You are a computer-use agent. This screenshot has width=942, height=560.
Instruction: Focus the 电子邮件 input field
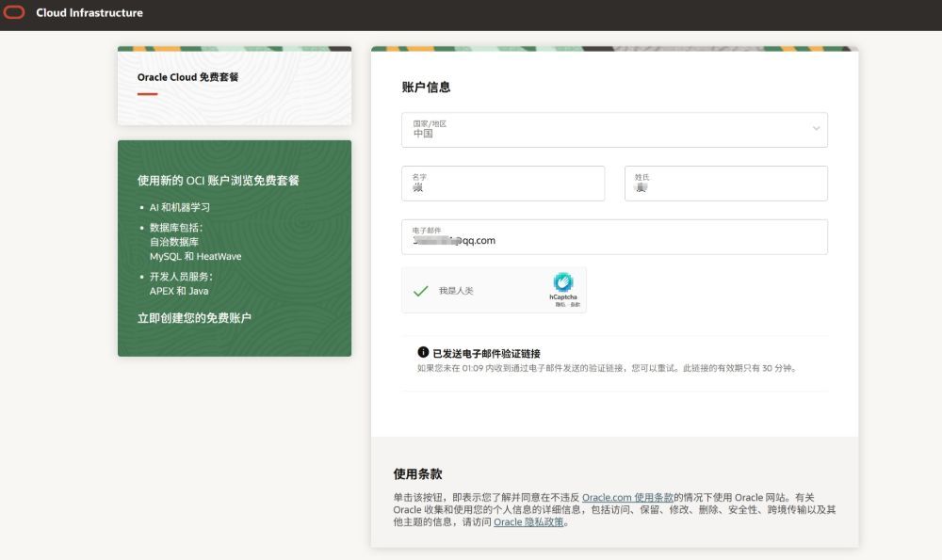click(x=614, y=236)
